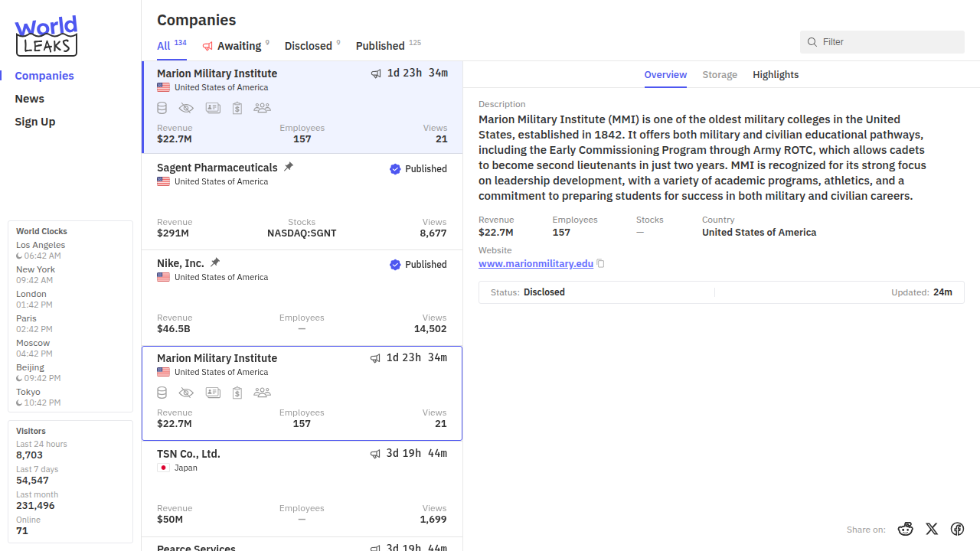
Task: Click the magnifier icon in the Filter box
Action: point(812,42)
